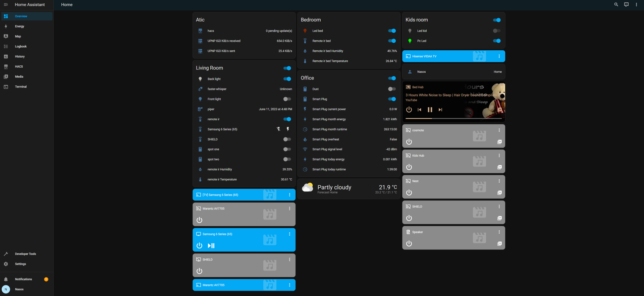Image resolution: width=644 pixels, height=296 pixels.
Task: Toggle the Back light switch
Action: pos(287,79)
